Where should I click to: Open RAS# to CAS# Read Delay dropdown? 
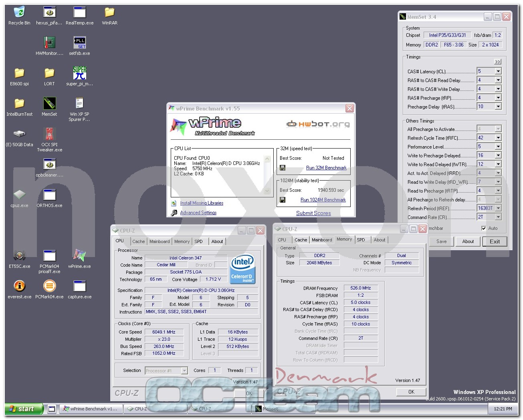pyautogui.click(x=498, y=80)
